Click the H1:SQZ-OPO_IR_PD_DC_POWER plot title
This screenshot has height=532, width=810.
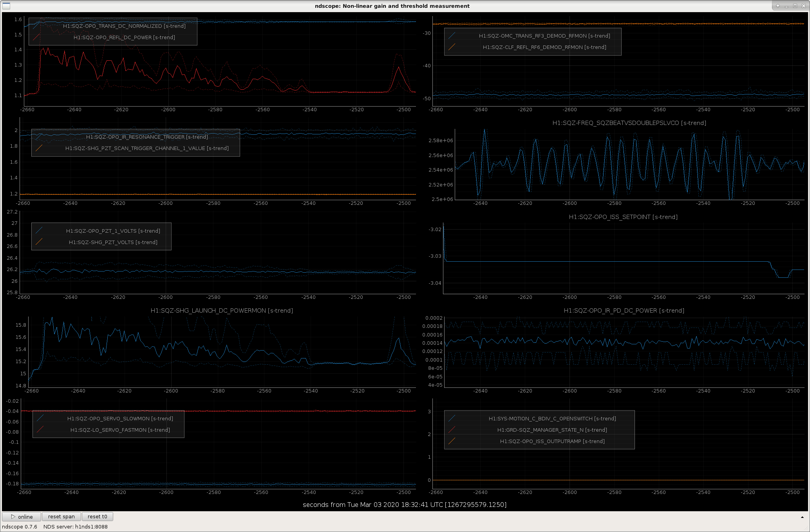coord(624,310)
